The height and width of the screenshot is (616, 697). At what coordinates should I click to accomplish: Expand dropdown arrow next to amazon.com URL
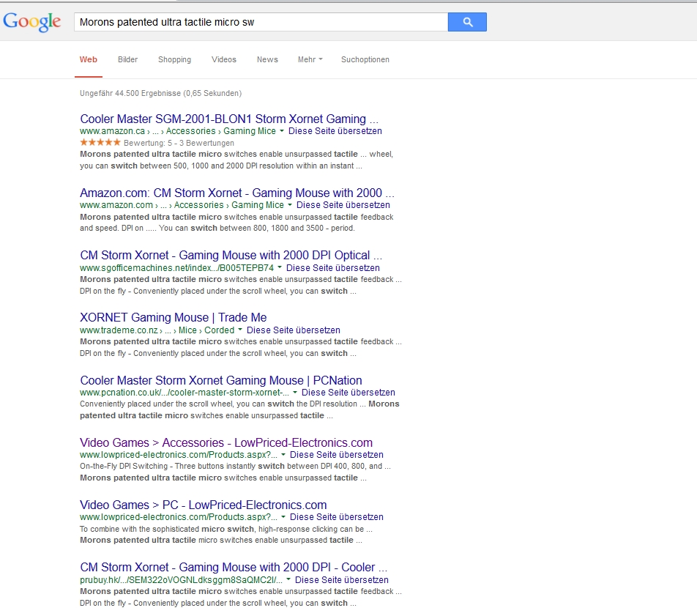(x=289, y=204)
